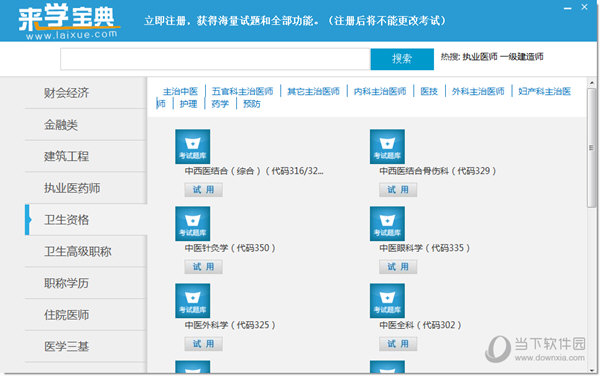Select the 住院医师 category

[x=85, y=315]
